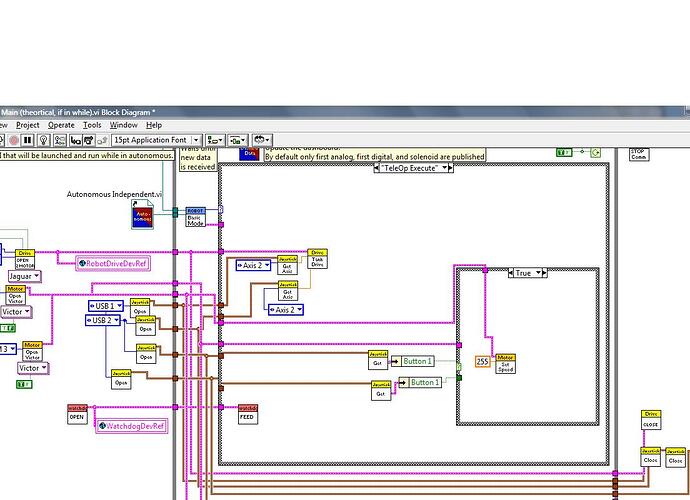
Task: Open the Reorder toolbar dropdown
Action: [x=262, y=140]
